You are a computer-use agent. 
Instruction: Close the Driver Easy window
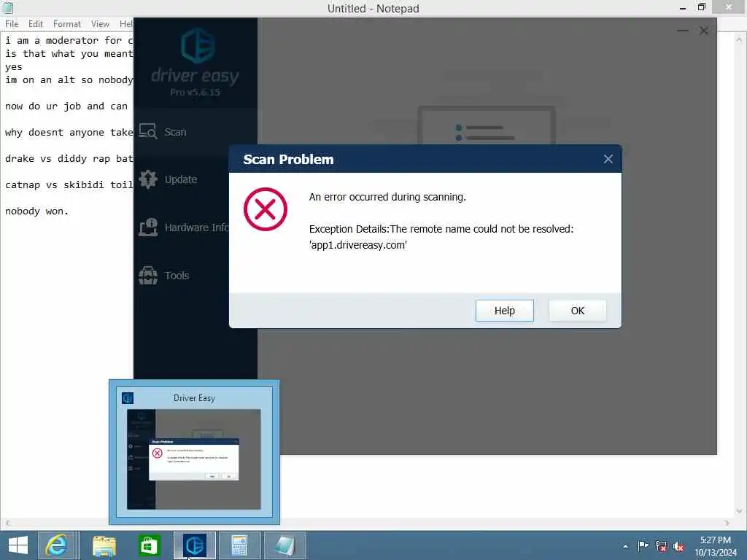point(704,31)
